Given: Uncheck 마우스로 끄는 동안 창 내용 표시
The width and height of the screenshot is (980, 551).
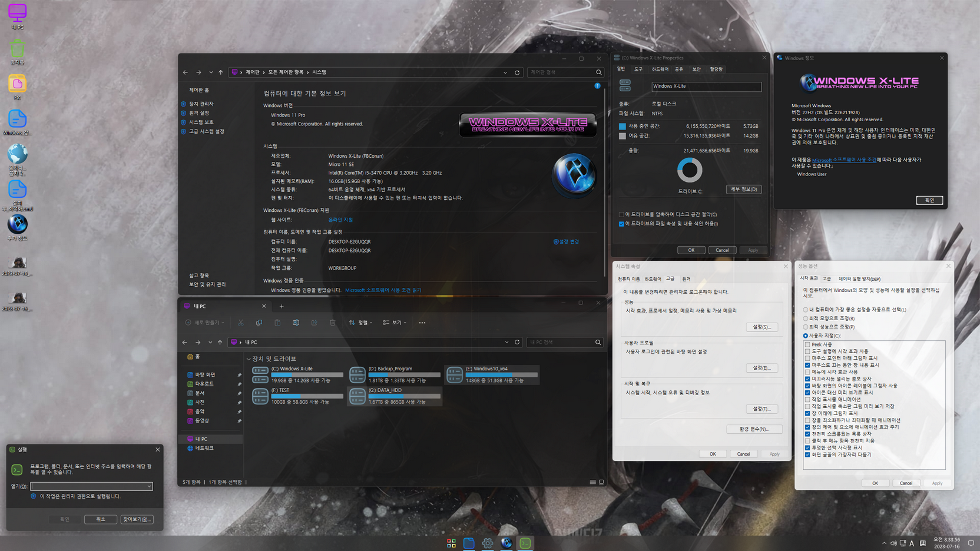Looking at the screenshot, I should tap(807, 365).
